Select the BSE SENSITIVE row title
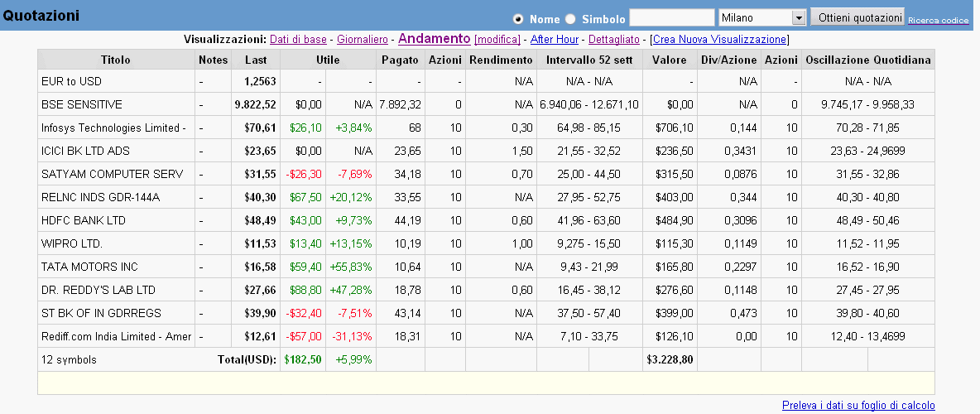This screenshot has height=414, width=980. point(82,104)
